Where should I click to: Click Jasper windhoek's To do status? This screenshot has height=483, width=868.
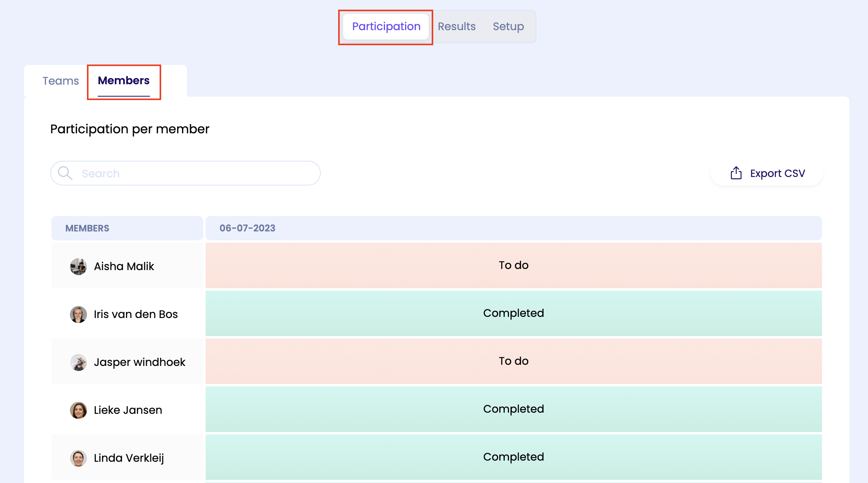click(x=513, y=361)
